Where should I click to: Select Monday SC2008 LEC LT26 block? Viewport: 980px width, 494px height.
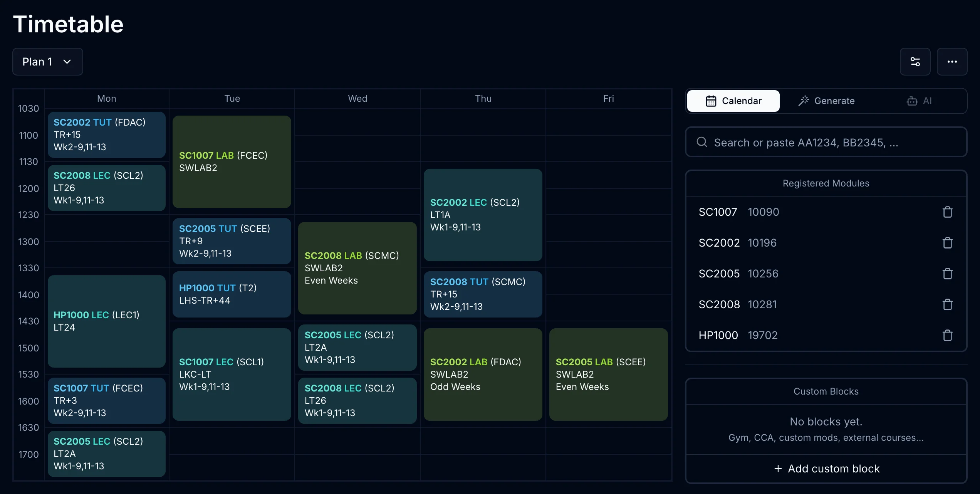pyautogui.click(x=107, y=188)
